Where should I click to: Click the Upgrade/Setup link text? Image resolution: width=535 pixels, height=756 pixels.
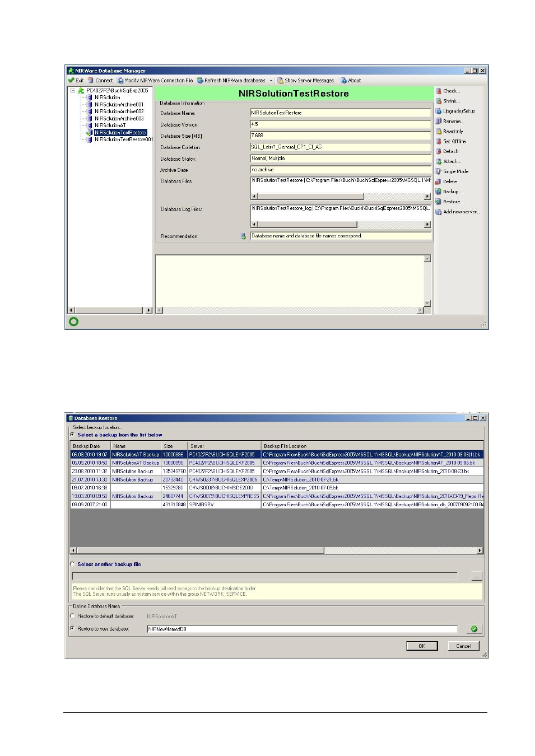click(459, 111)
